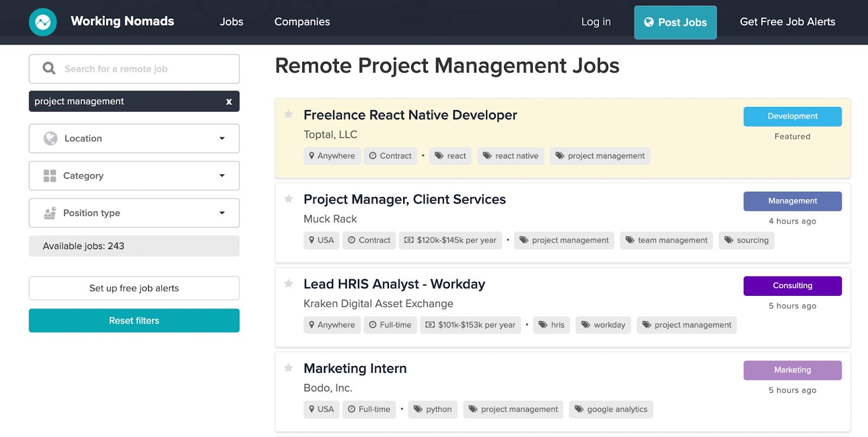Click the Working Nomads logo icon
868x437 pixels.
[x=43, y=22]
